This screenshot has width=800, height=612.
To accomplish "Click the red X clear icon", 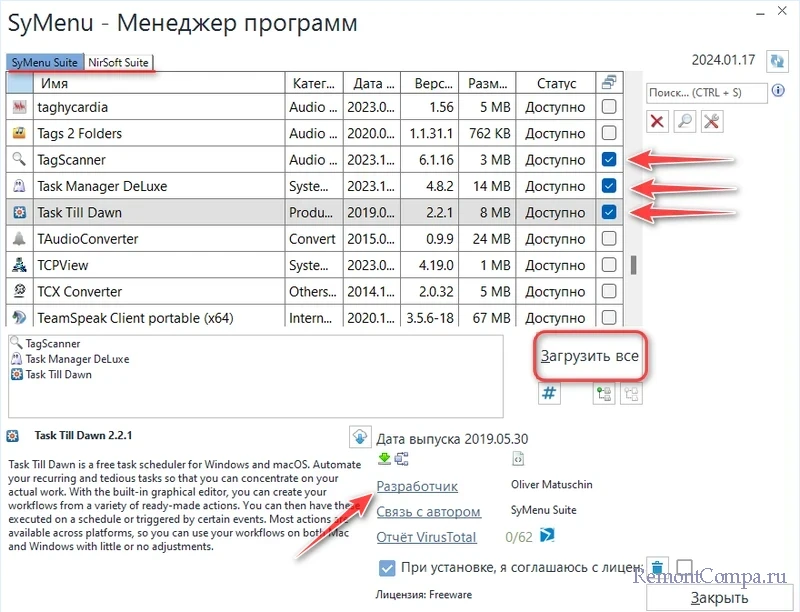I will pyautogui.click(x=657, y=121).
